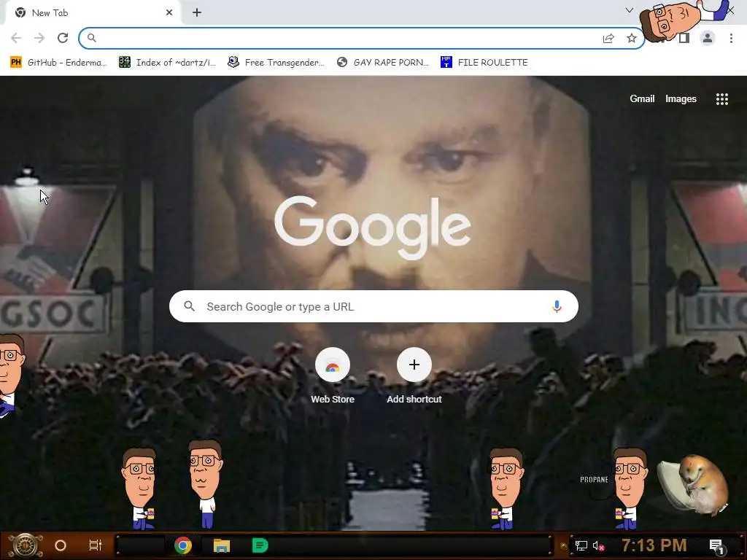Screen dimensions: 747x560
Task: Open the GitHub - Enderma... bookmark
Action: (x=58, y=63)
